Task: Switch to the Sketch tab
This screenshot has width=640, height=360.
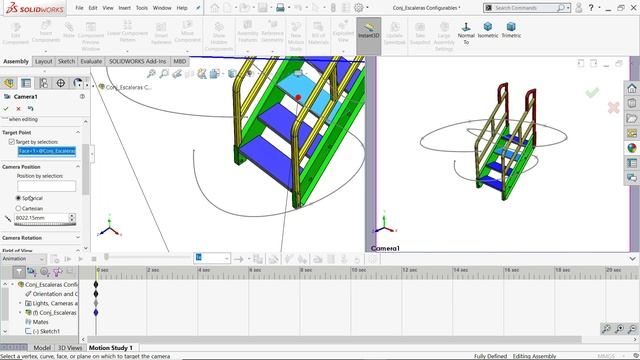Action: 67,61
